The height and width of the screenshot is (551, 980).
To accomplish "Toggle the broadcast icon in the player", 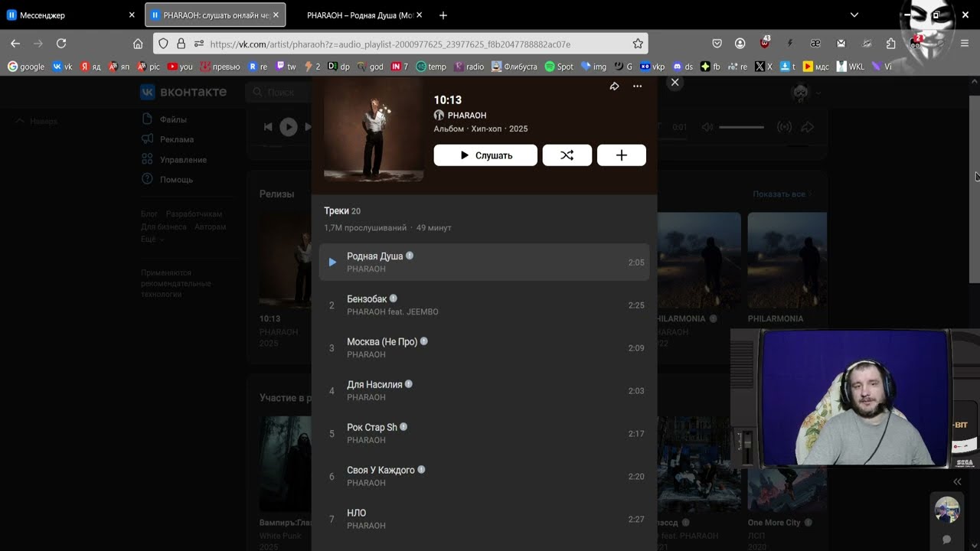I will coord(784,127).
